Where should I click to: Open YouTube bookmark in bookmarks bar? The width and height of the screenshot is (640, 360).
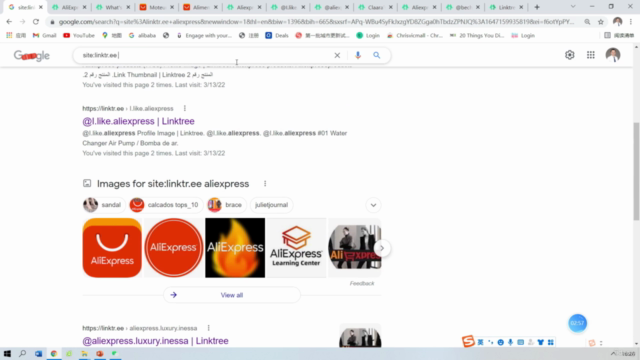pyautogui.click(x=79, y=36)
